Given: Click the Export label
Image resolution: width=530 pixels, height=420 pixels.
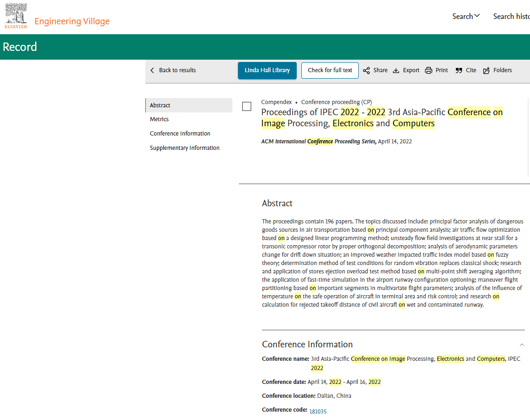Looking at the screenshot, I should point(411,70).
